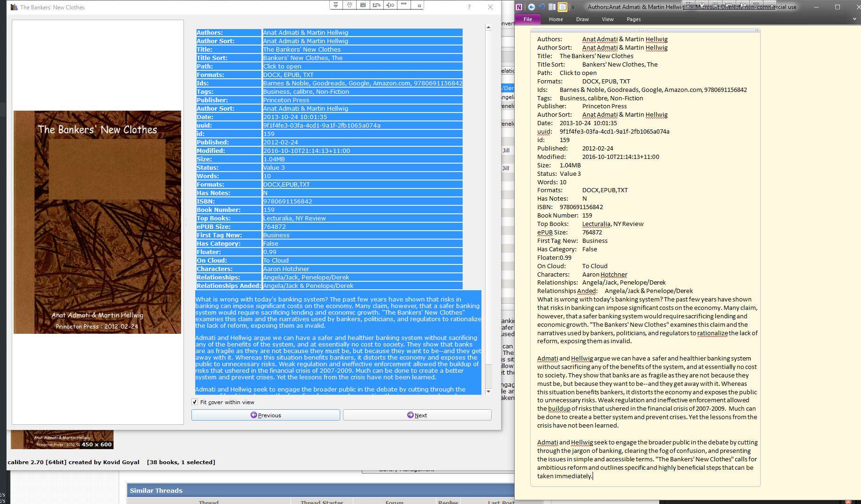
Task: Click the large Bankers' New Clothes cover image
Action: [x=97, y=222]
